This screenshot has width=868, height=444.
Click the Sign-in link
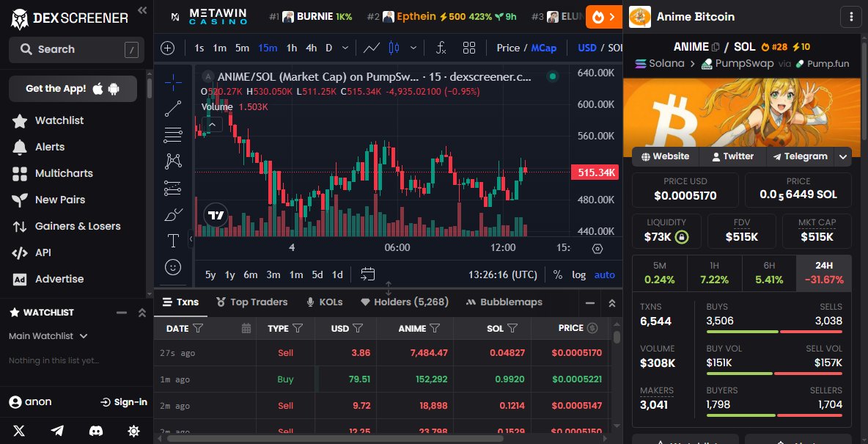[x=124, y=402]
